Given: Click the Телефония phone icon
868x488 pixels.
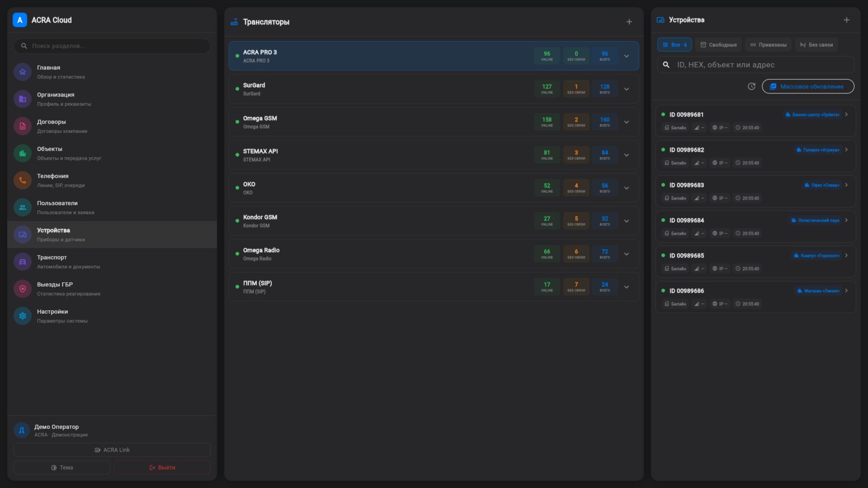Looking at the screenshot, I should click(x=23, y=180).
